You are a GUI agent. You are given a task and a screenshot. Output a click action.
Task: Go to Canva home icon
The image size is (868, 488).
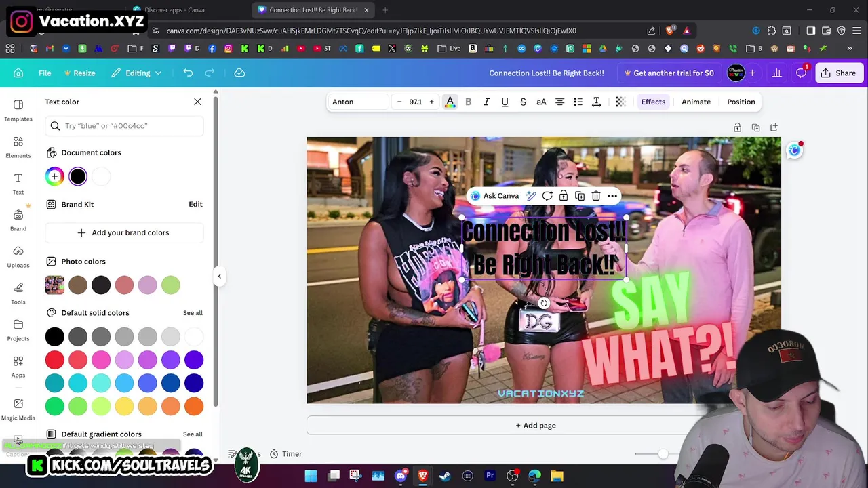[x=18, y=73]
